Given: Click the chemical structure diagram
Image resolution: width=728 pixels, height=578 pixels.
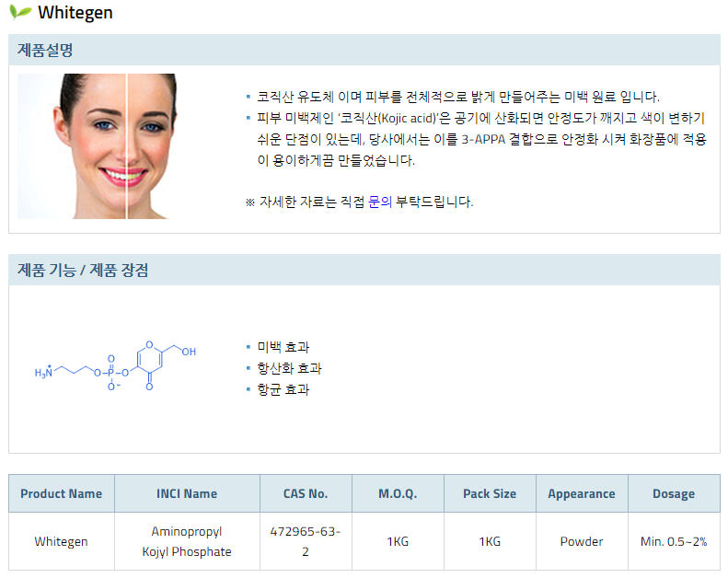Looking at the screenshot, I should pos(116,365).
